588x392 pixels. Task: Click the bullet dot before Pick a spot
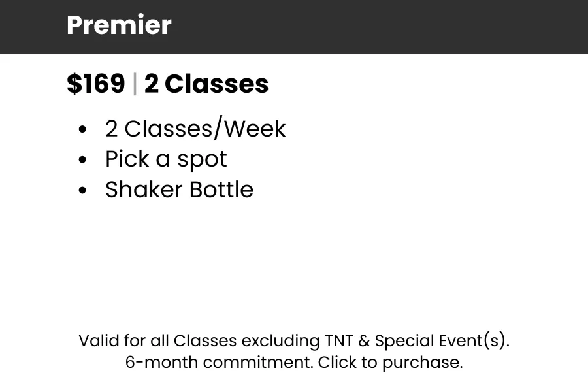[82, 160]
